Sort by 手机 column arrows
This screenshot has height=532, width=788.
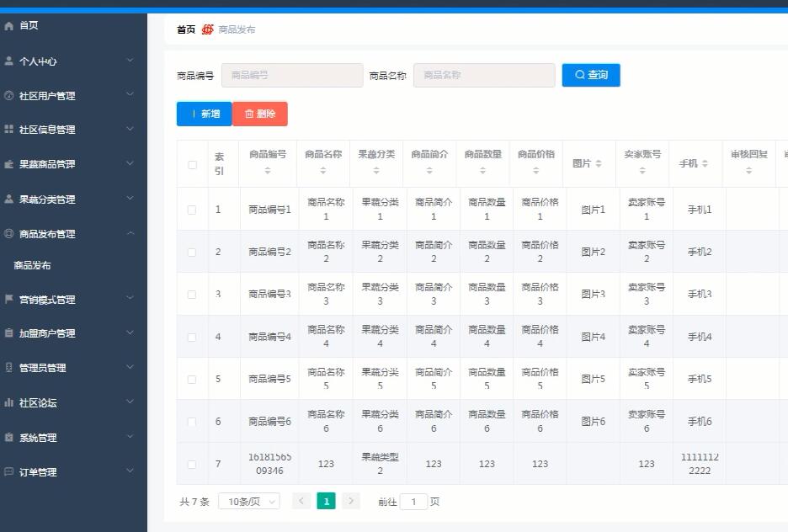point(705,164)
